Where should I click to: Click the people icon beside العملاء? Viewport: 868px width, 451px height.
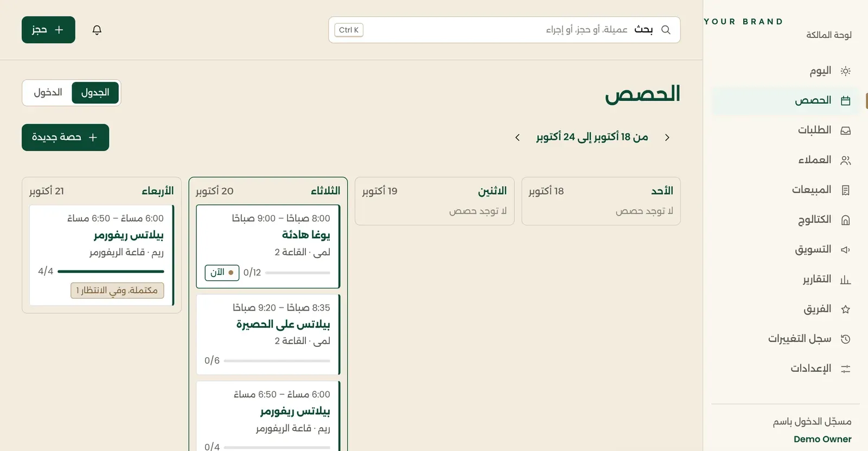tap(845, 160)
